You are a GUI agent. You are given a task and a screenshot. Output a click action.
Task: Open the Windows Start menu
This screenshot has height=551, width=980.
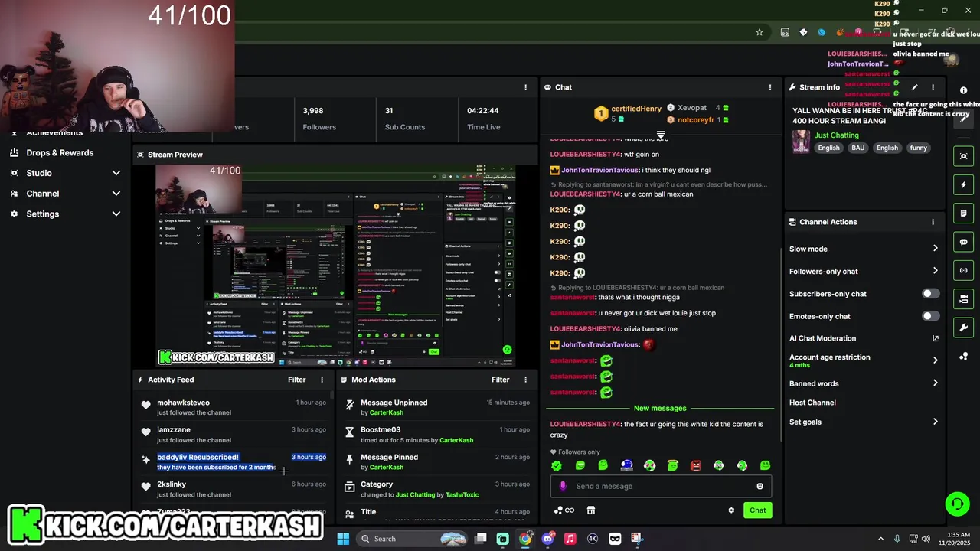pos(343,539)
